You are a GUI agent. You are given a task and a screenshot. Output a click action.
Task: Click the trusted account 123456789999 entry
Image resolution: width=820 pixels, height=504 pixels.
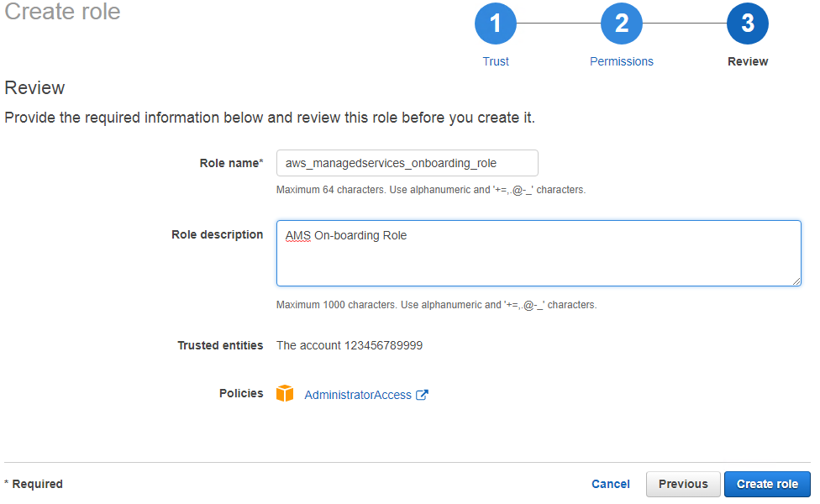[350, 344]
